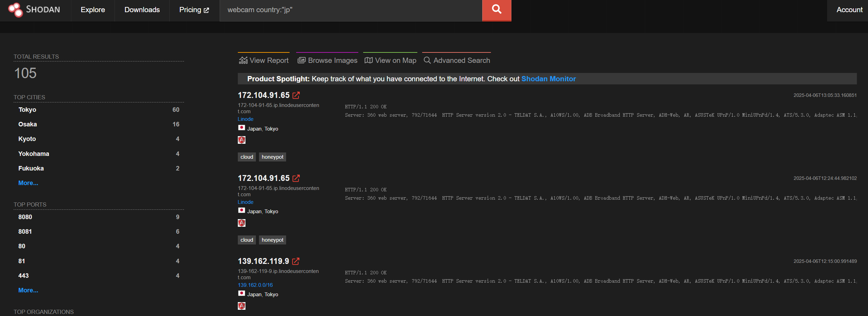
Task: Show more top ports
Action: click(28, 290)
